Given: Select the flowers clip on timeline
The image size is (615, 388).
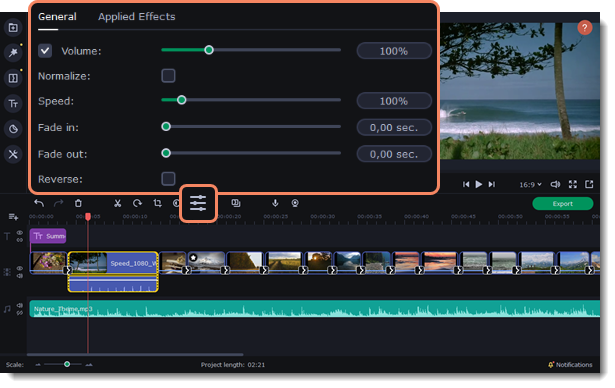Looking at the screenshot, I should pos(48,262).
